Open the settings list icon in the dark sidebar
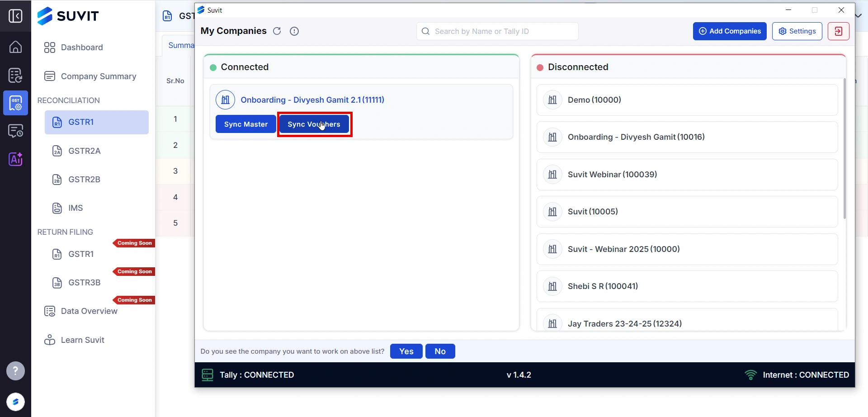The image size is (868, 417). (15, 131)
